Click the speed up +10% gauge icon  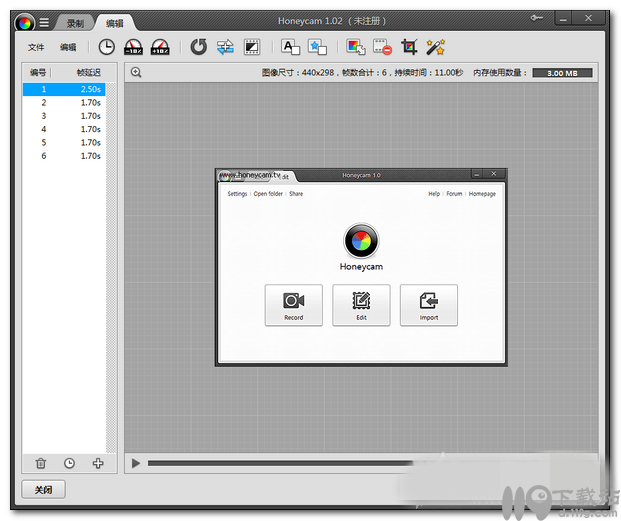(160, 47)
